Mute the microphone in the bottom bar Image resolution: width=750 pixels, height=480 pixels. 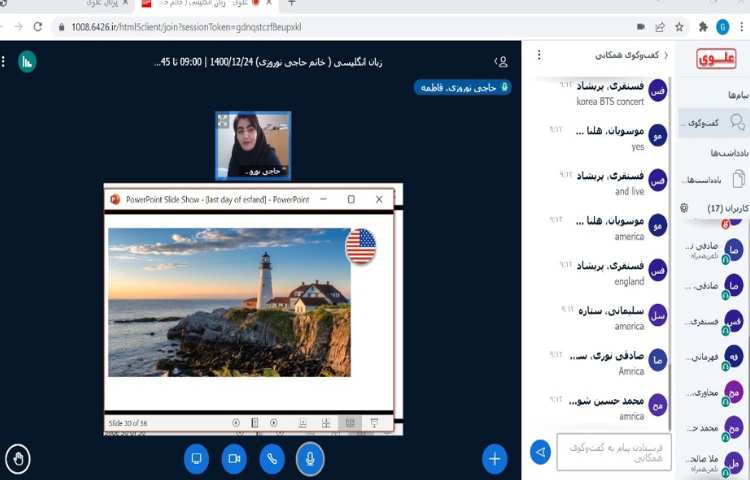310,458
